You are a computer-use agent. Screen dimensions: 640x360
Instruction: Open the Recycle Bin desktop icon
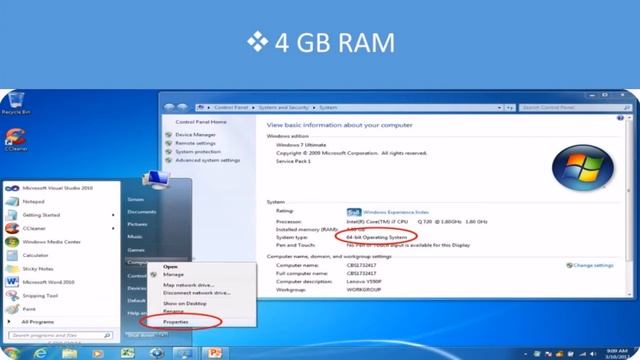click(x=16, y=103)
